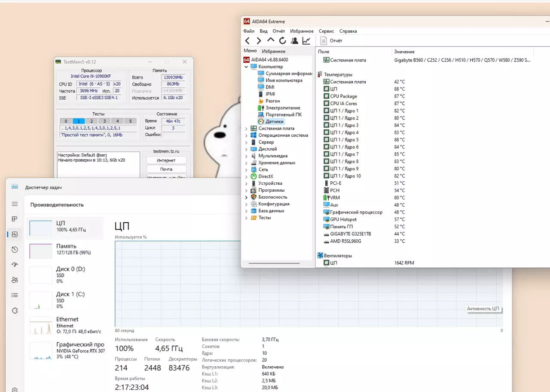Expand the Операционная система tree node
The height and width of the screenshot is (392, 550).
tap(246, 135)
